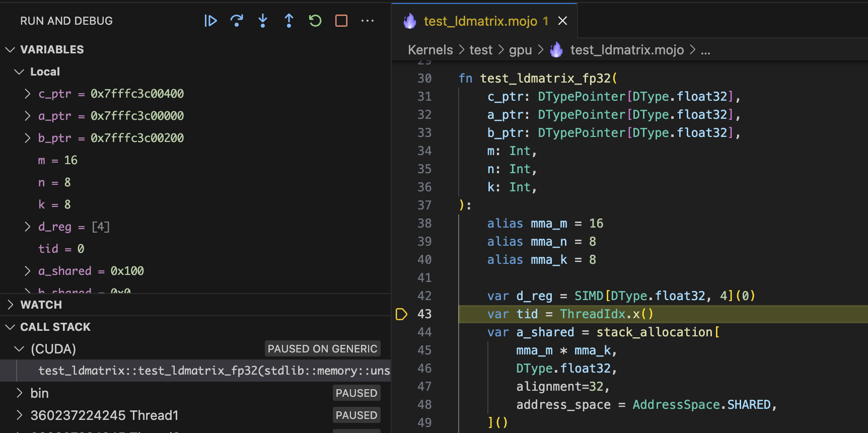Stop the debug session
This screenshot has width=868, height=433.
341,21
